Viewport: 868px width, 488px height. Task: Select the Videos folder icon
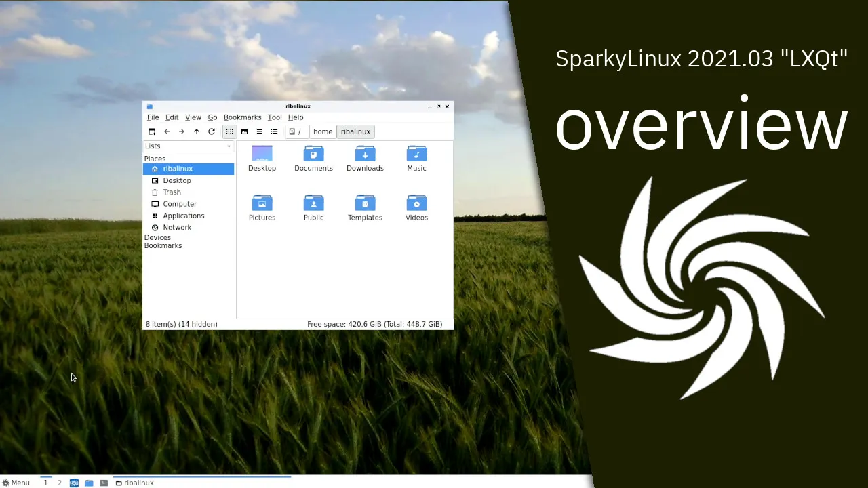[x=416, y=208]
